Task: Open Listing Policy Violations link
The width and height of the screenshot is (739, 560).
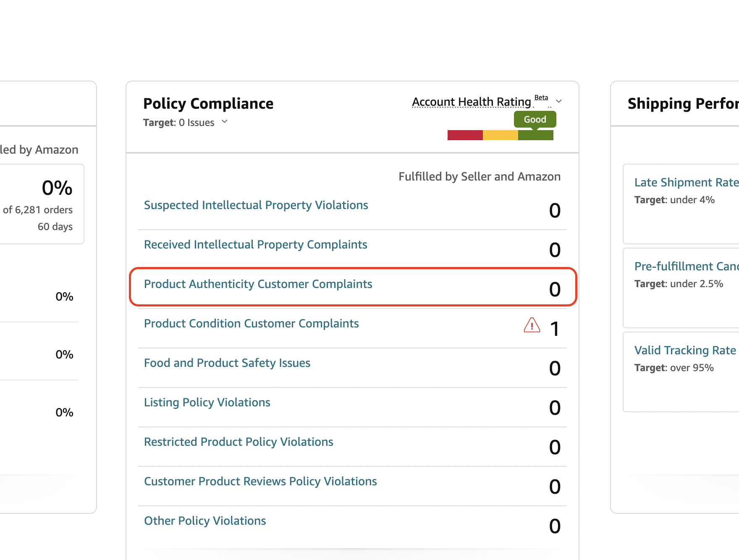Action: 207,403
